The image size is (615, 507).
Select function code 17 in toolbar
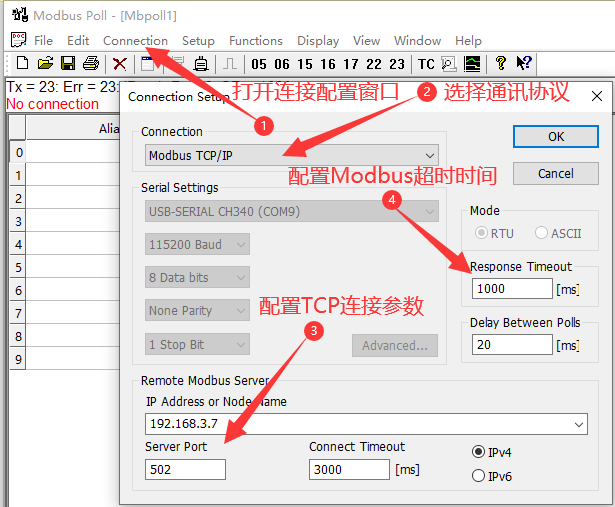351,64
